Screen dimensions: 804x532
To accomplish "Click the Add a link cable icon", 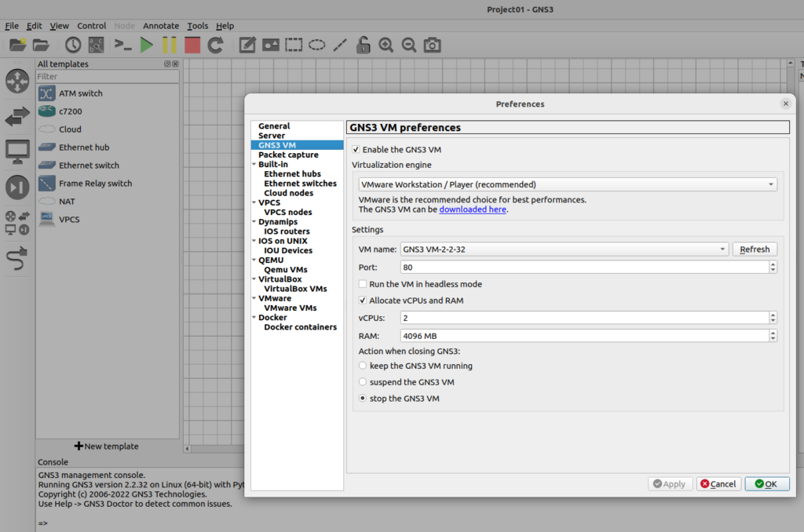I will [x=17, y=260].
